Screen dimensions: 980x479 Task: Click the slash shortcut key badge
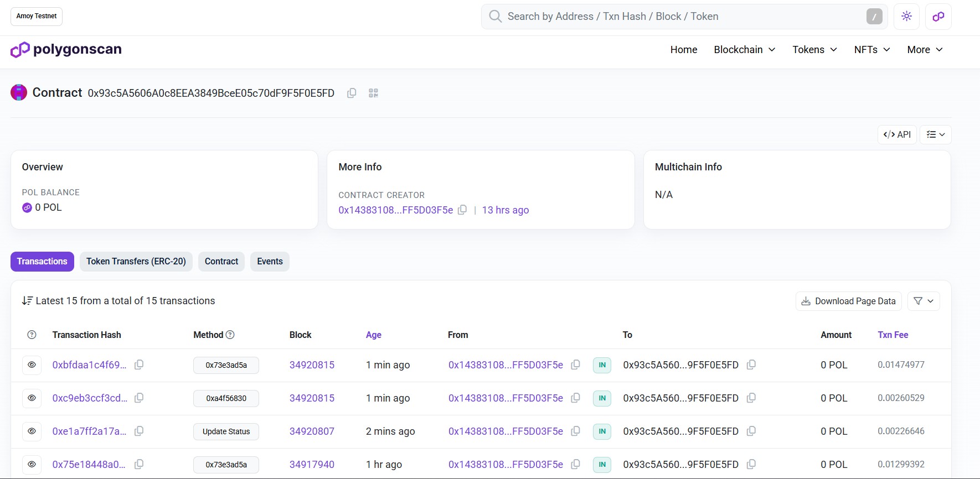[x=874, y=17]
